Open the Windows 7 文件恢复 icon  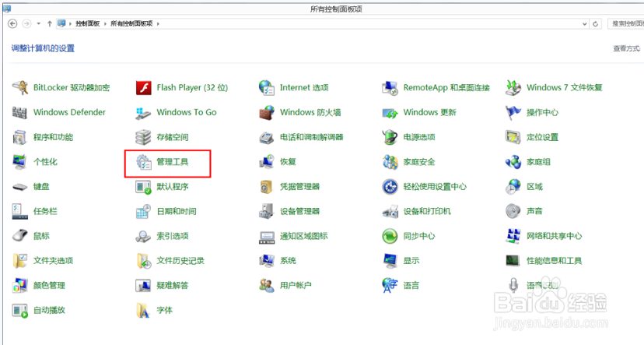pos(513,87)
